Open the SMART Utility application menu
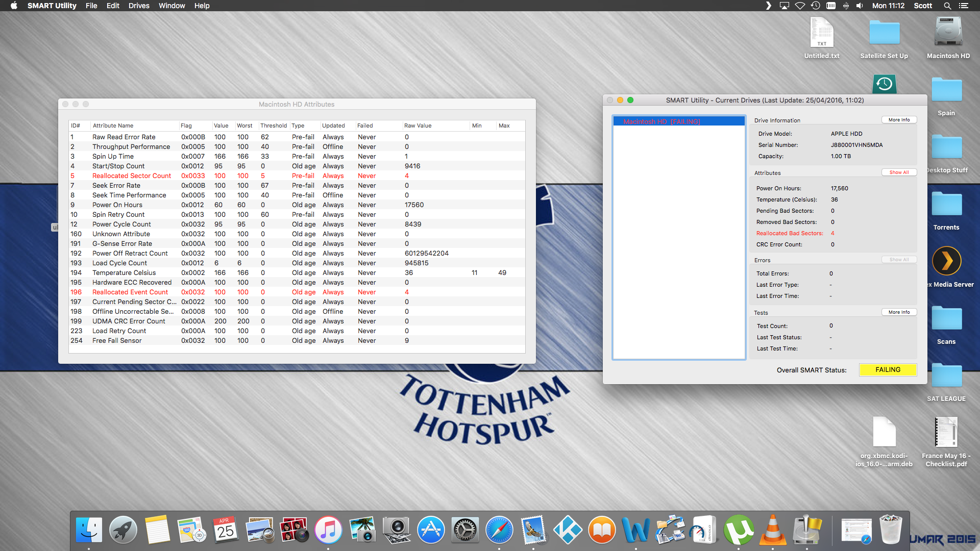 coord(52,6)
